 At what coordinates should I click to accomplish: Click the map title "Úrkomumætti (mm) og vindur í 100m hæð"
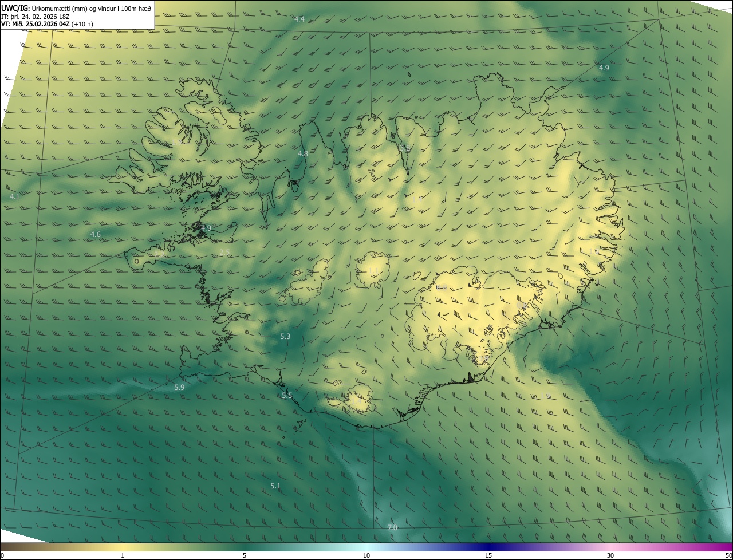point(91,9)
